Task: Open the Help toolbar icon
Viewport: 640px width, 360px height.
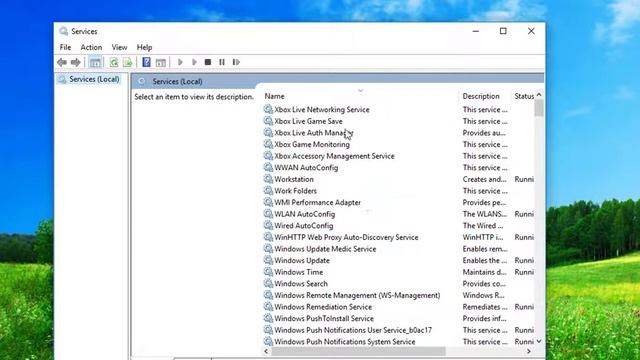Action: [x=146, y=62]
